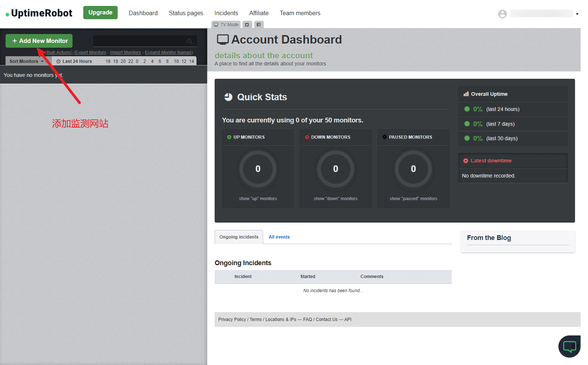
Task: Click the user avatar icon
Action: point(502,14)
